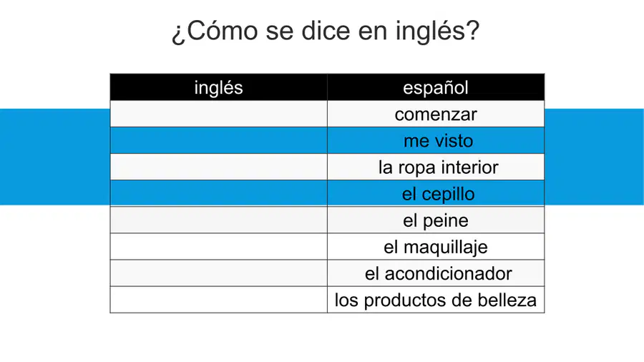
Task: Click the blank inglés cell beside "el maquillaje"
Action: coord(218,247)
